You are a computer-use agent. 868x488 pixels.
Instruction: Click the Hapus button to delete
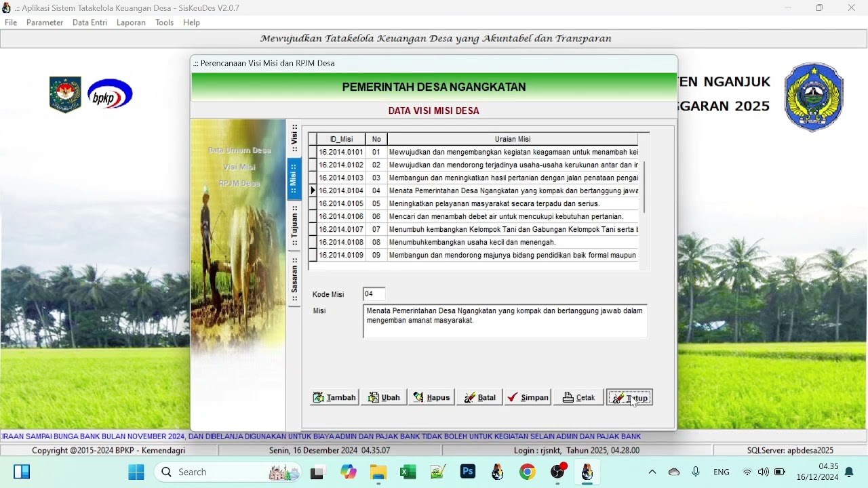tap(432, 398)
